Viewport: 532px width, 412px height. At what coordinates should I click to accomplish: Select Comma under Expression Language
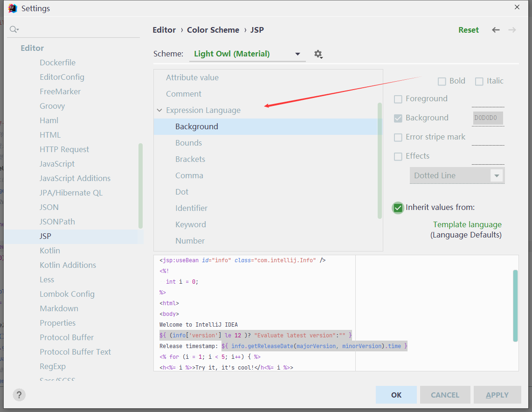(189, 175)
